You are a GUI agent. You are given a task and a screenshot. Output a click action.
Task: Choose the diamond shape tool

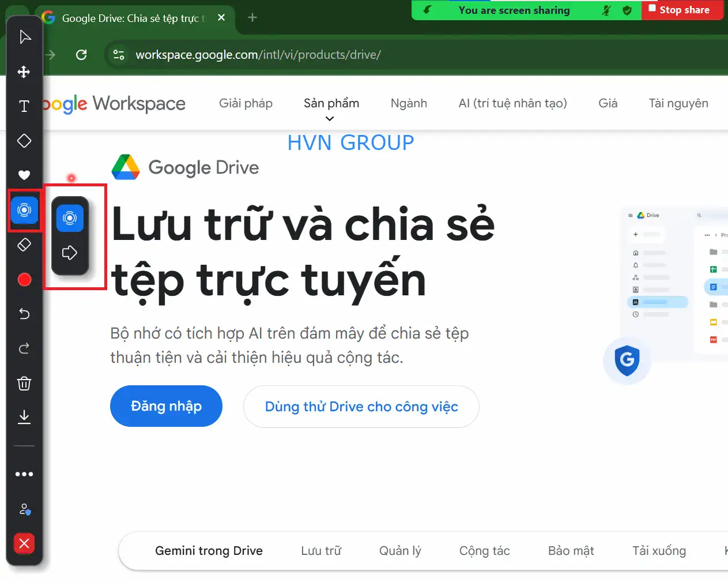[x=24, y=141]
